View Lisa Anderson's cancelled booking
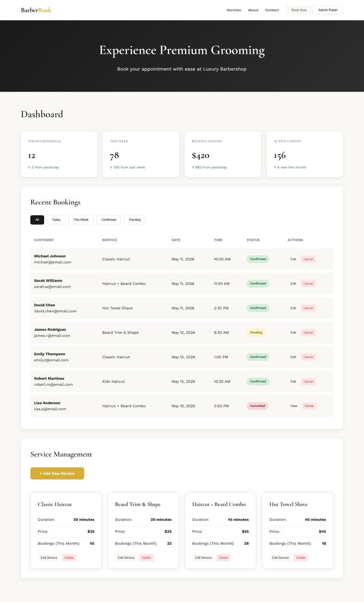364x602 pixels. (x=294, y=406)
